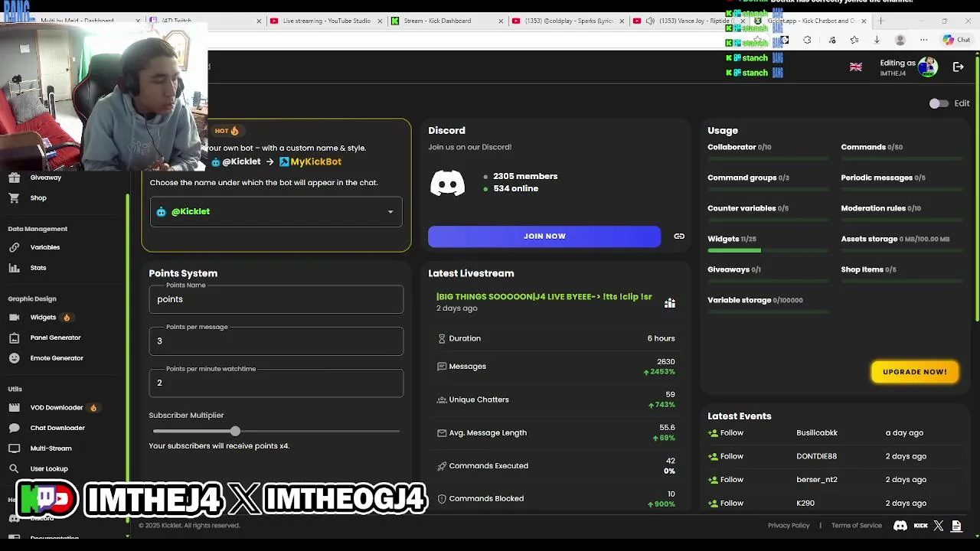This screenshot has height=551, width=980.
Task: Click the Collaborator usage label
Action: [740, 147]
